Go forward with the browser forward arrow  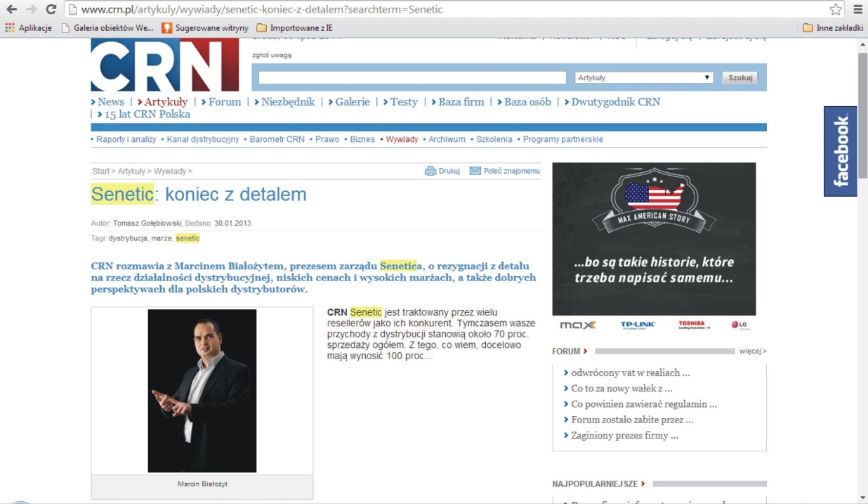click(x=31, y=10)
